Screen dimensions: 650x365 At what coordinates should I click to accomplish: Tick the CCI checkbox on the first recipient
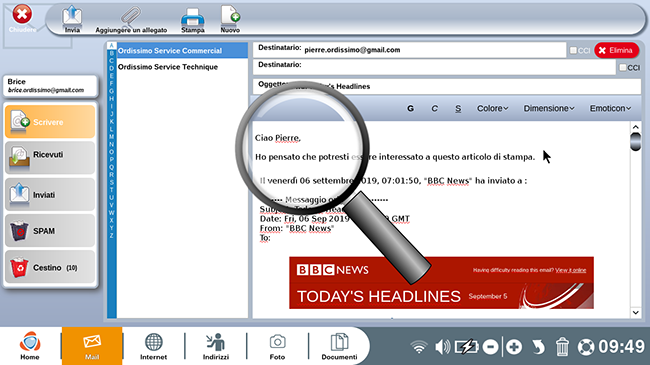(x=573, y=50)
